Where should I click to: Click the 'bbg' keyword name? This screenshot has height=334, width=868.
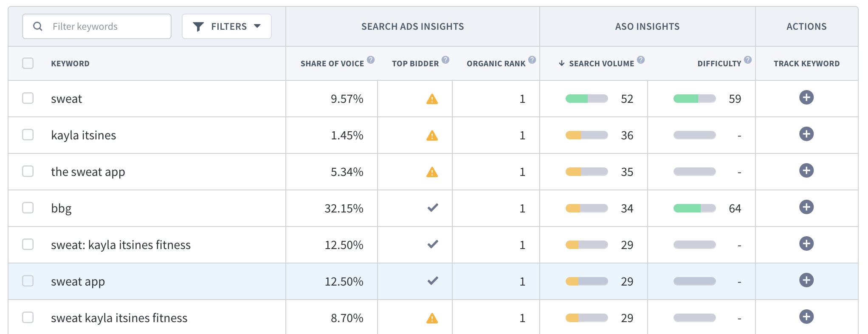(x=61, y=209)
